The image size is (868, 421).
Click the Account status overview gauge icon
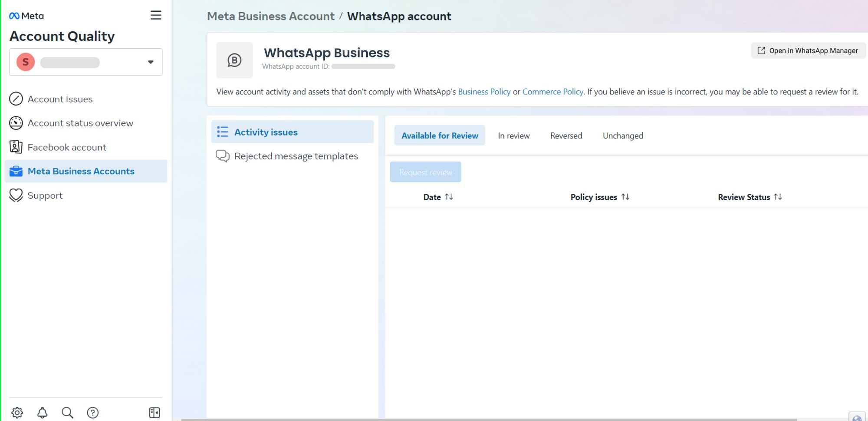pos(16,123)
